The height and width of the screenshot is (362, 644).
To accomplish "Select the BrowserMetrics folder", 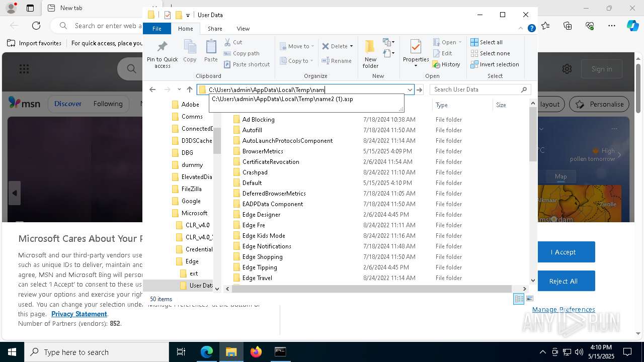I will point(263,151).
